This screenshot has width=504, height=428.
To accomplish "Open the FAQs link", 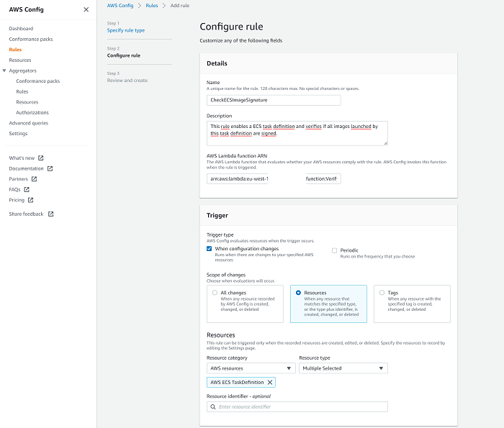I will (14, 189).
